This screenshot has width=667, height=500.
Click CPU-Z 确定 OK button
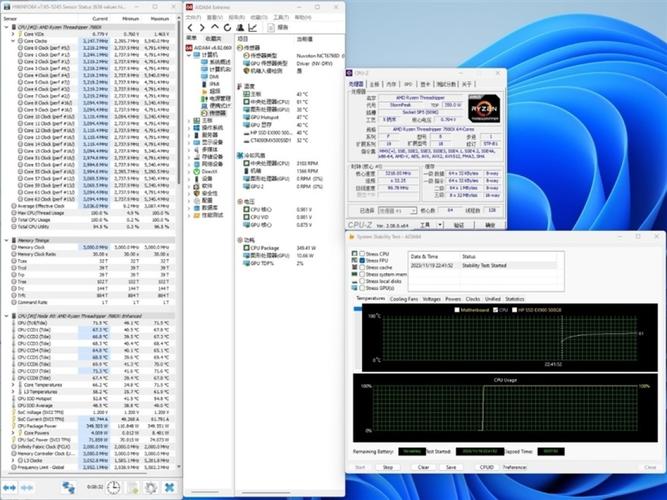click(x=490, y=225)
